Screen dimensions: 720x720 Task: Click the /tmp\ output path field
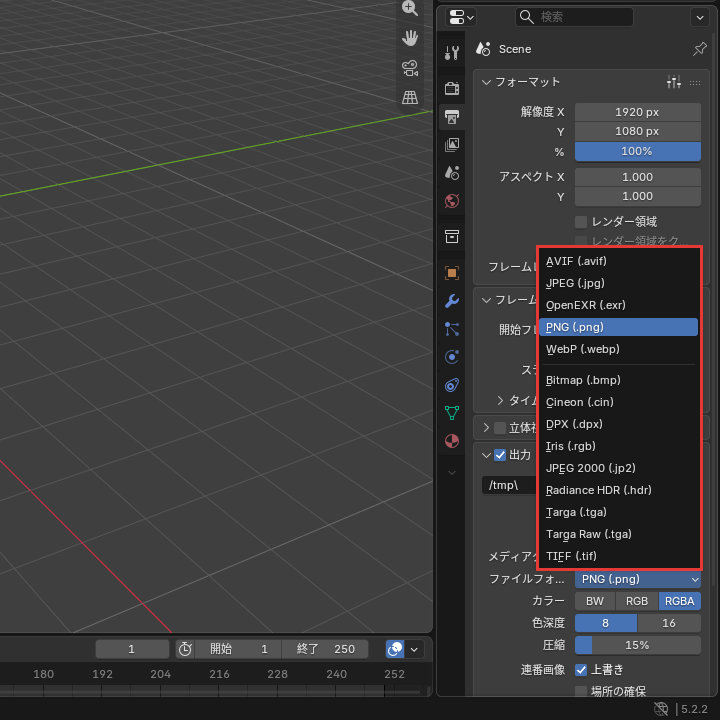(509, 485)
